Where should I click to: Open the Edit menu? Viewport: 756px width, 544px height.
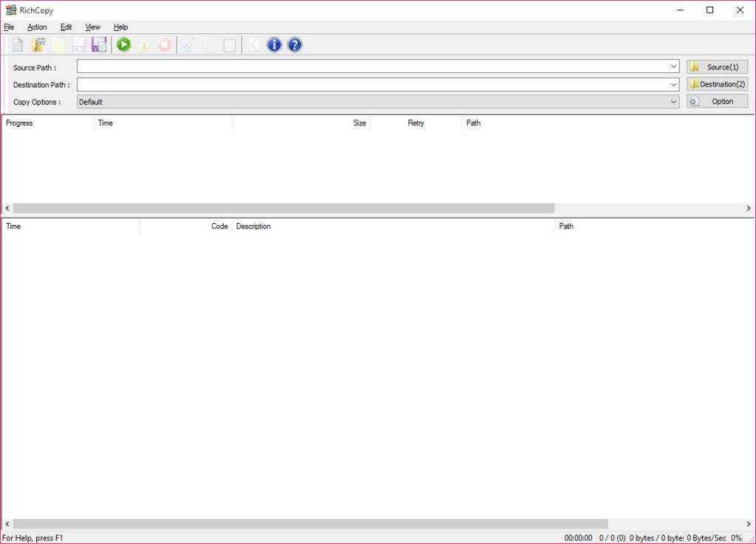[66, 27]
